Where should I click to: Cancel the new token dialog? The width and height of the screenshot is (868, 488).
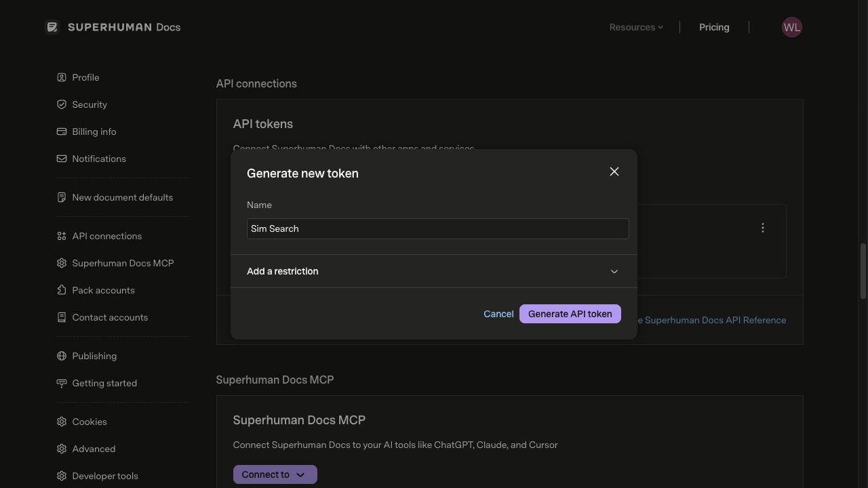click(x=498, y=314)
